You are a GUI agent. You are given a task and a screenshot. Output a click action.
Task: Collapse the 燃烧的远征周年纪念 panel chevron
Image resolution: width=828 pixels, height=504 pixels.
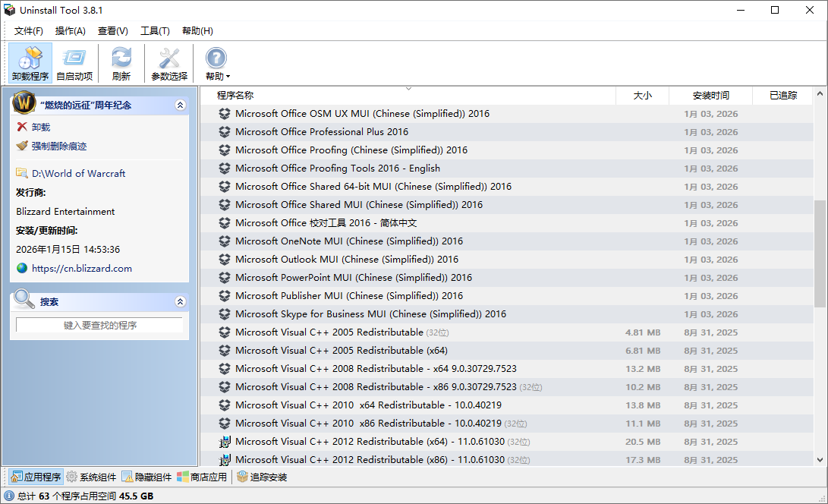pyautogui.click(x=180, y=104)
